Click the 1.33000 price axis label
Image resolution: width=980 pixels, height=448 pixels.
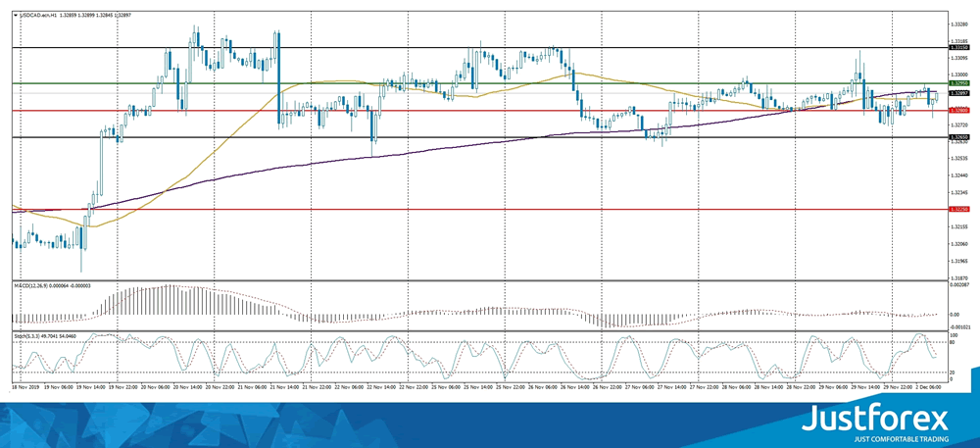pyautogui.click(x=958, y=75)
